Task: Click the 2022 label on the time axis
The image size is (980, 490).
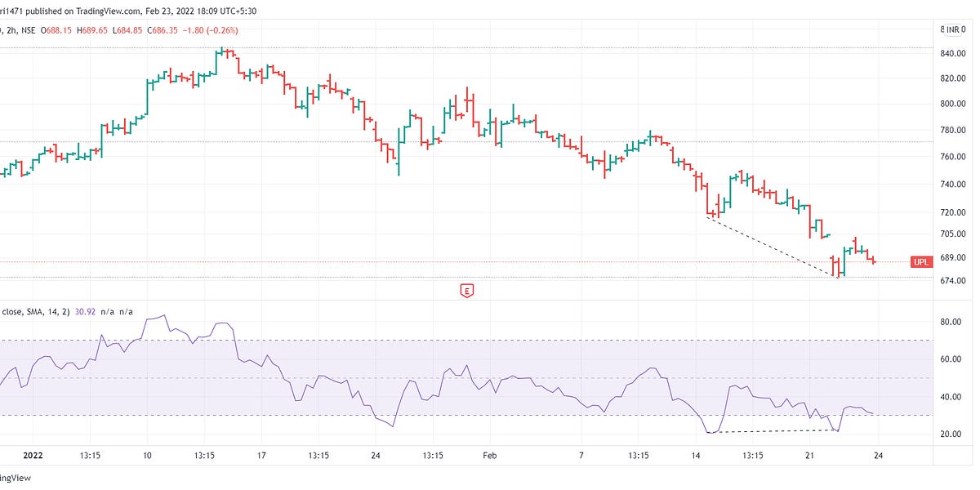Action: pos(34,456)
